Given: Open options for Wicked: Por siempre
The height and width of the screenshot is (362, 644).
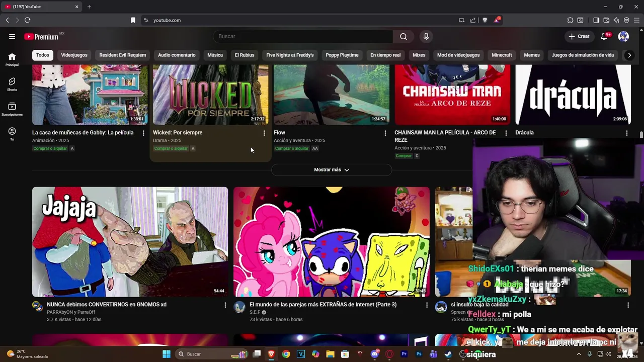Looking at the screenshot, I should point(264,133).
